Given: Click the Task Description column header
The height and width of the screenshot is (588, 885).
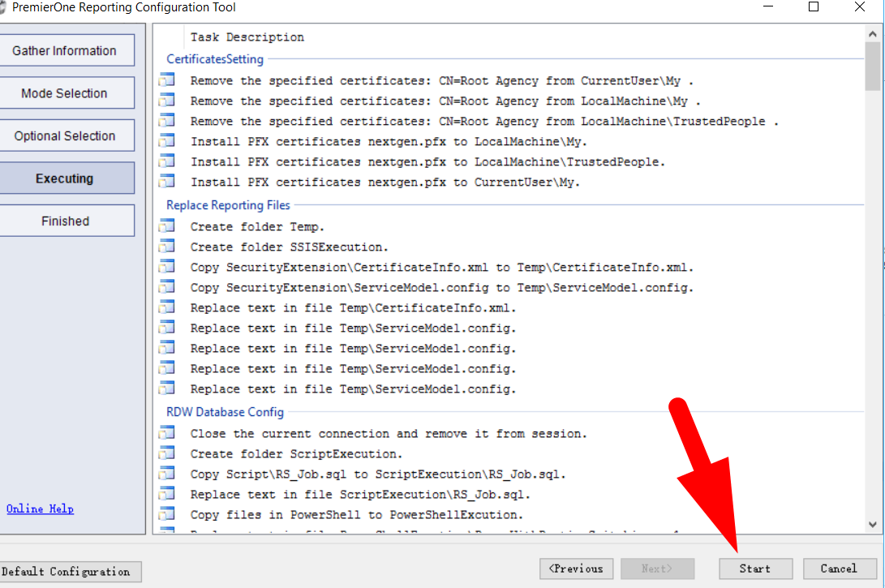Looking at the screenshot, I should 247,37.
